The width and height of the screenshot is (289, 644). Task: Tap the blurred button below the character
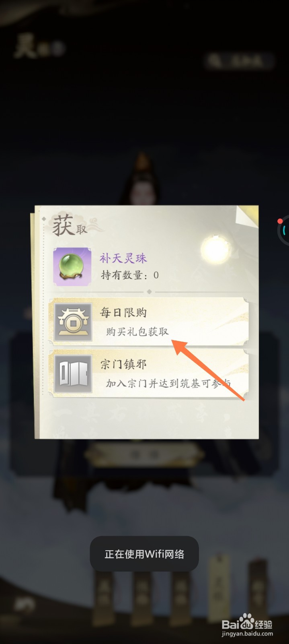(x=144, y=454)
